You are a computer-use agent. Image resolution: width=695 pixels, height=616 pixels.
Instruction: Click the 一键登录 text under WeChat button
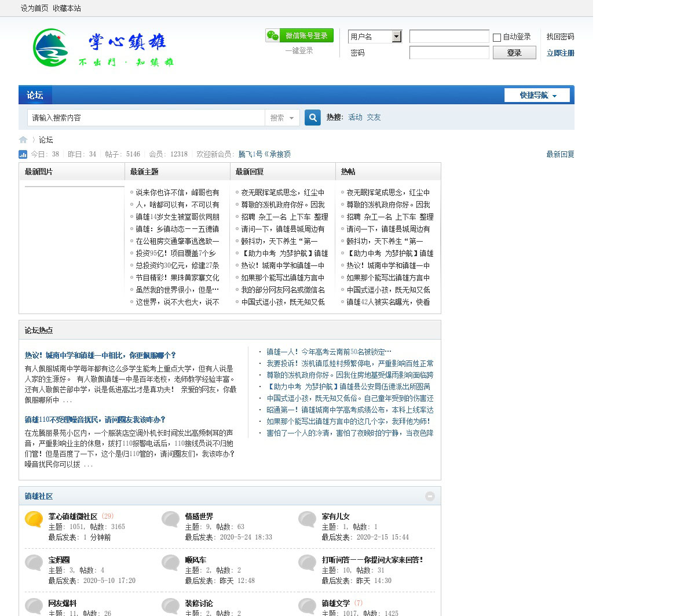tap(299, 50)
